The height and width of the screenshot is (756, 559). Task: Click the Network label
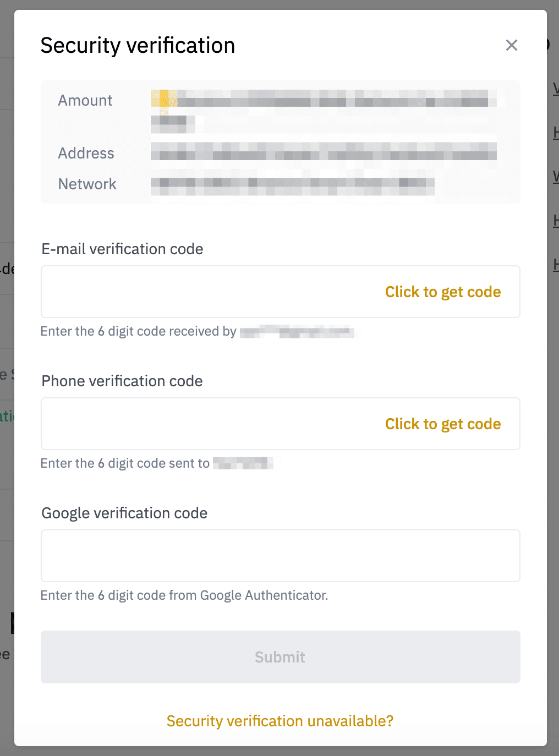tap(87, 184)
